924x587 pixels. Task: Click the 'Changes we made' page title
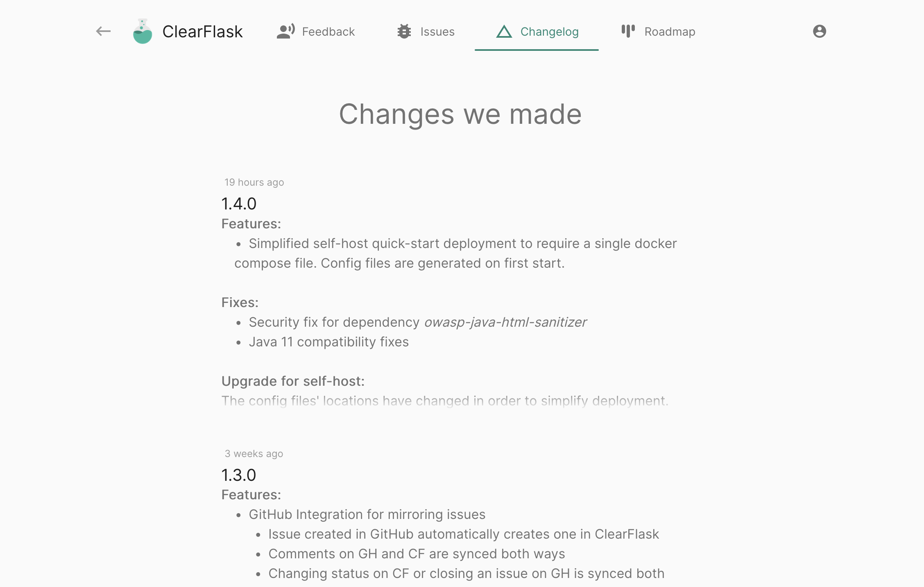pos(460,115)
